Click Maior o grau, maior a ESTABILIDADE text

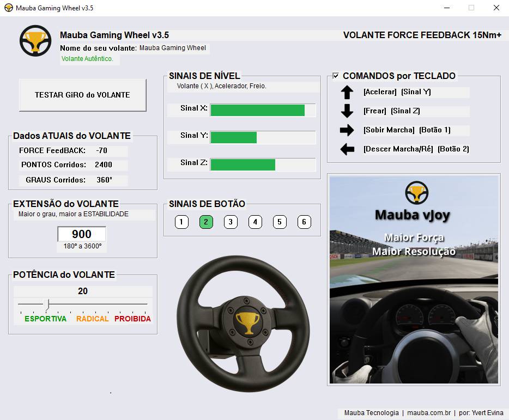74,214
